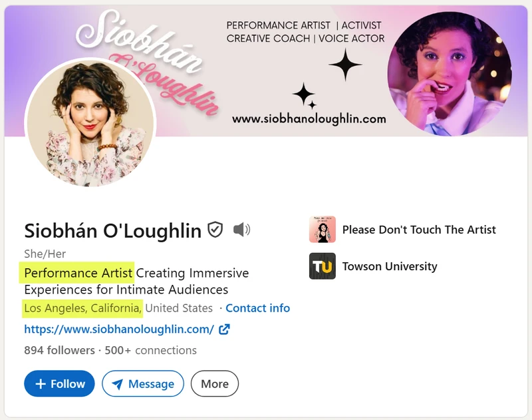Viewport: 532px width, 420px height.
Task: Open the Please Don't Touch The Artist logo
Action: [323, 230]
